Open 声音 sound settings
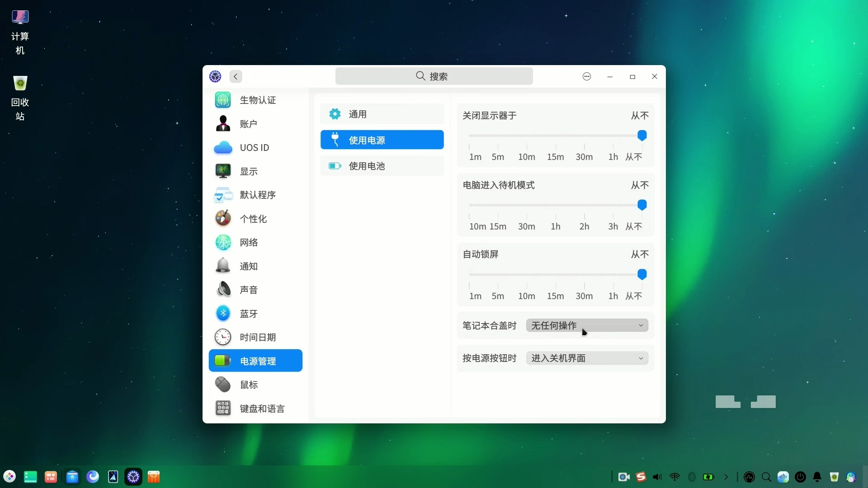 point(255,290)
